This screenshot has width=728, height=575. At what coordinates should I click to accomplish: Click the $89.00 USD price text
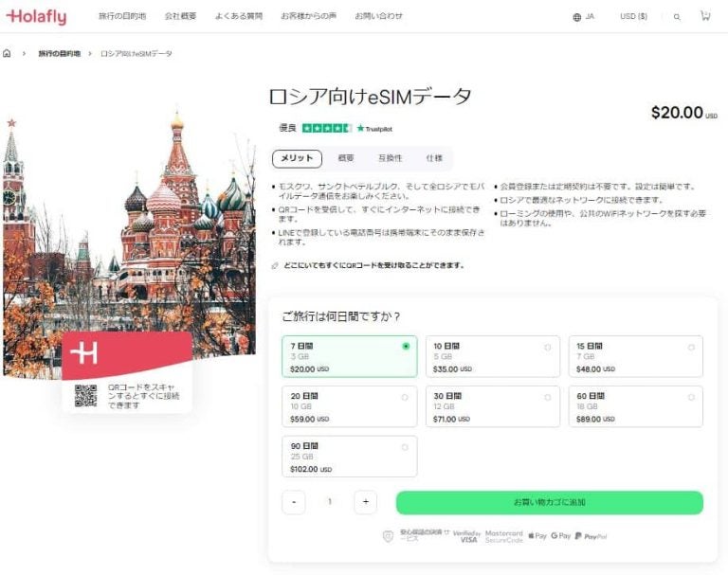click(x=595, y=419)
